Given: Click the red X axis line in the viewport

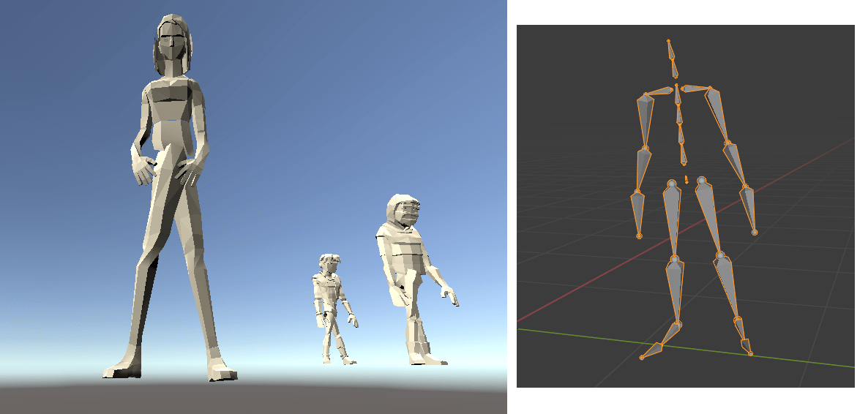Looking at the screenshot, I should 686,230.
